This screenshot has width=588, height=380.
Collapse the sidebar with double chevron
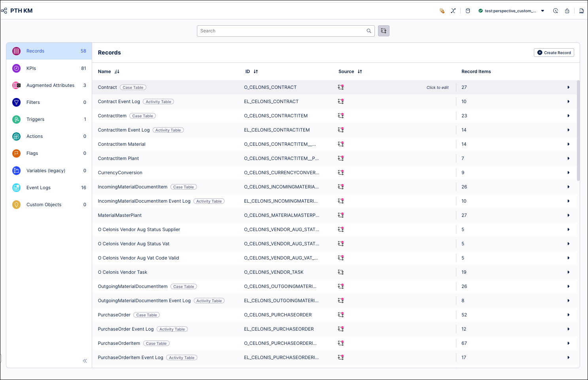coord(85,361)
